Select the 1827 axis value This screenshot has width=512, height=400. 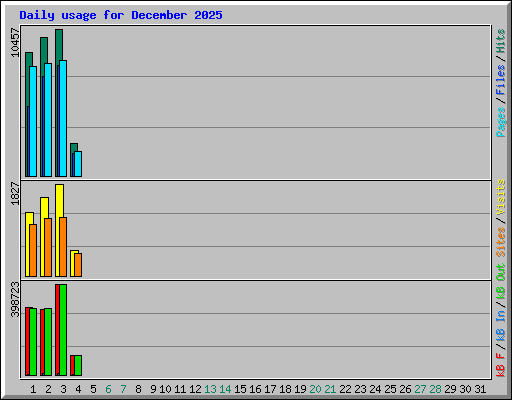pos(15,193)
